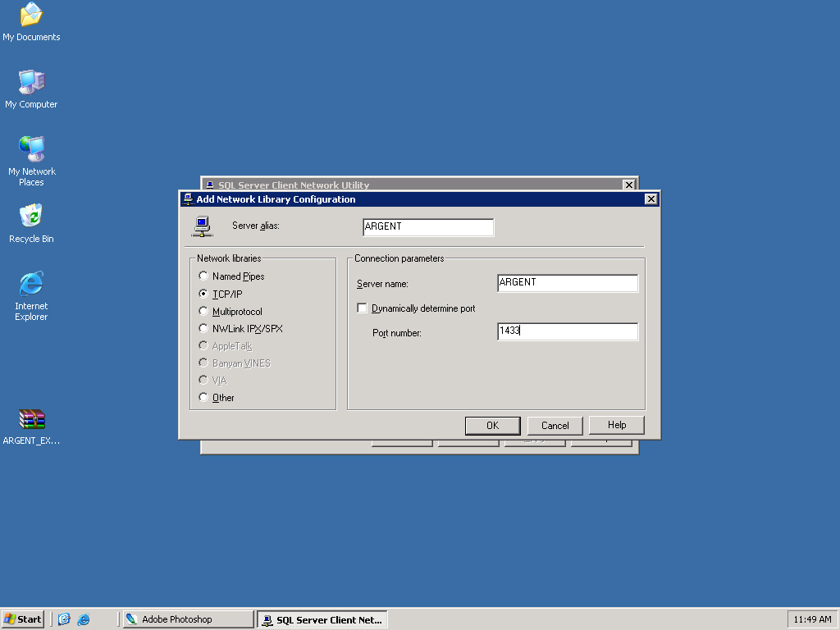The image size is (840, 630).
Task: Launch Internet Explorer from the desktop
Action: point(31,285)
